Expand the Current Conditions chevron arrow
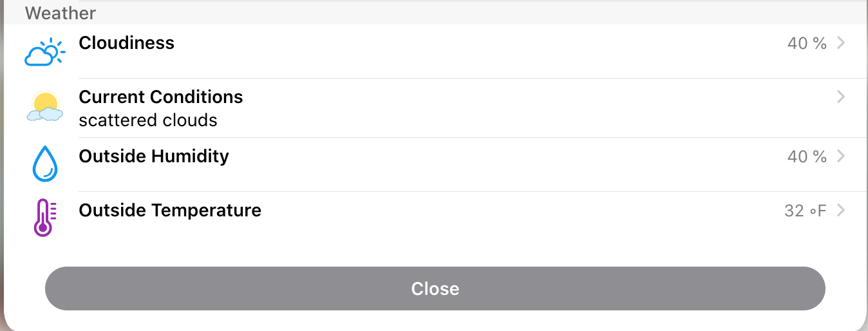Viewport: 868px width, 331px height. [840, 97]
